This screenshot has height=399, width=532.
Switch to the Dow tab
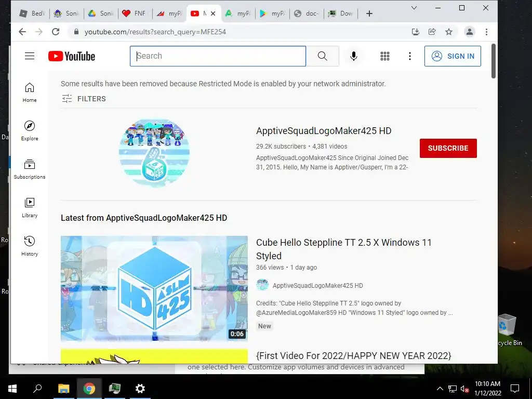[341, 14]
